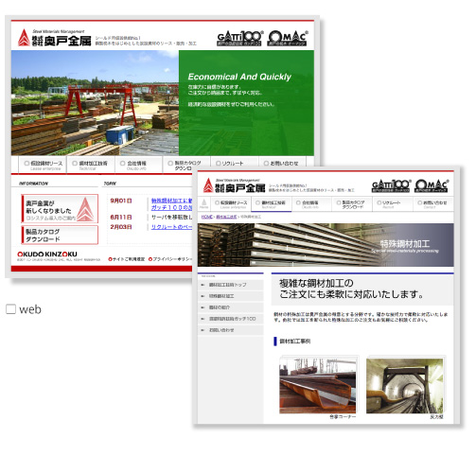Open 鋼材加工技術 in the home page navigation
The image size is (476, 456).
tap(91, 165)
